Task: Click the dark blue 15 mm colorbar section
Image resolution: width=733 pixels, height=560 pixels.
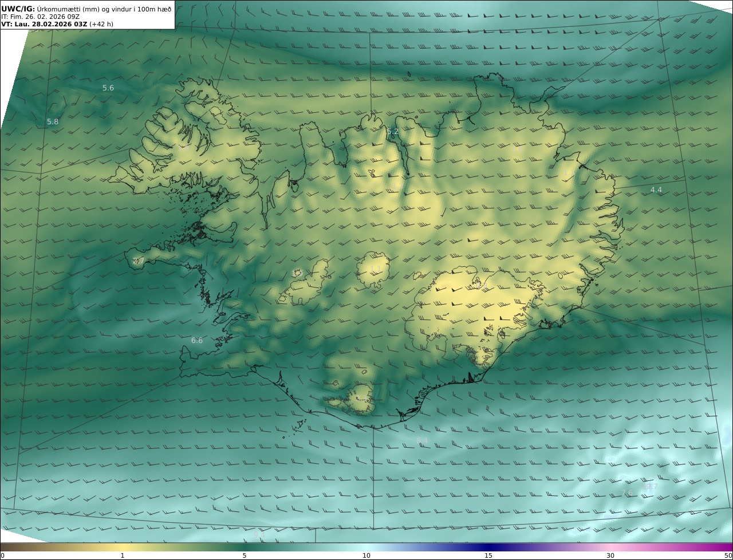Action: (x=488, y=547)
